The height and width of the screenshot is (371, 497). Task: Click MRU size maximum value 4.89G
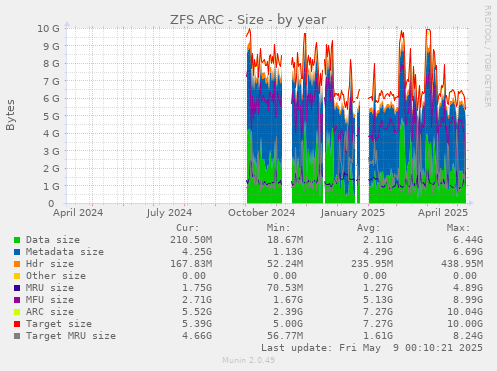pos(468,288)
